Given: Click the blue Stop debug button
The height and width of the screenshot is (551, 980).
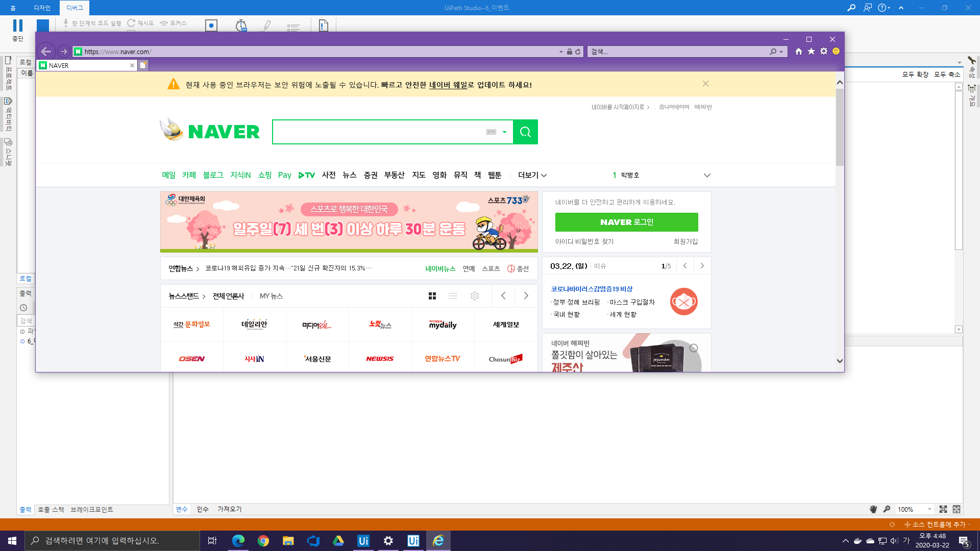Looking at the screenshot, I should click(43, 26).
